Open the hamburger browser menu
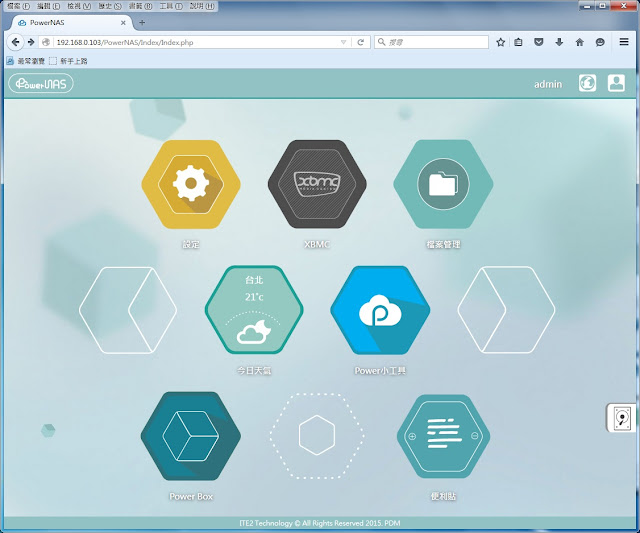This screenshot has height=533, width=640. (x=624, y=42)
